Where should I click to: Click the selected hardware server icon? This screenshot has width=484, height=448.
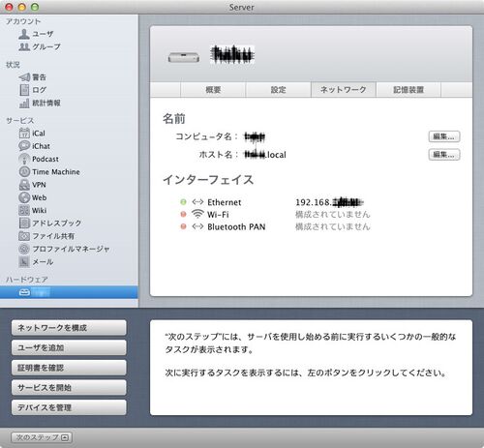pyautogui.click(x=24, y=292)
